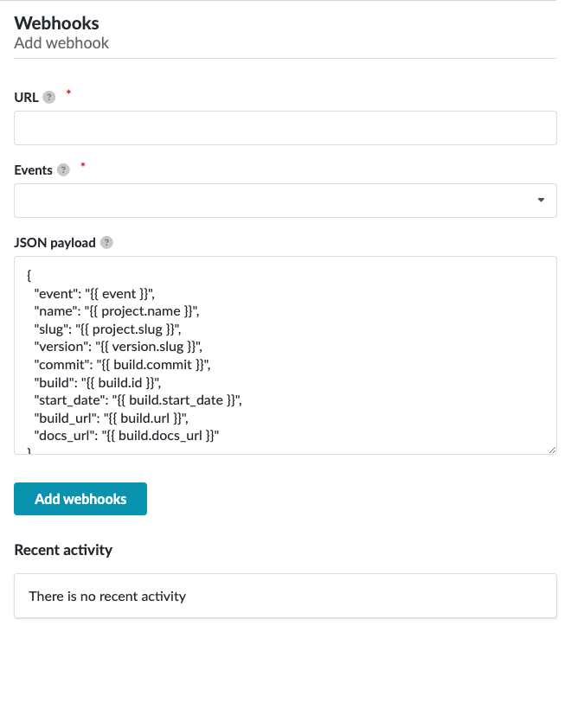Select the question mark icon next to Events
The width and height of the screenshot is (571, 728).
coord(62,169)
